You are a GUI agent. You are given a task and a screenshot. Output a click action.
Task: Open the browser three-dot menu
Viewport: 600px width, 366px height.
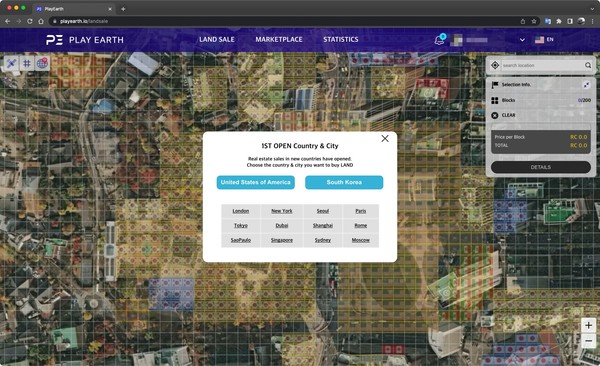[592, 21]
